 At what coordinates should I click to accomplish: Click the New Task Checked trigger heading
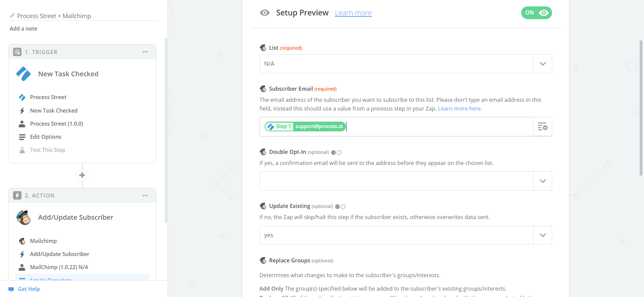[68, 74]
